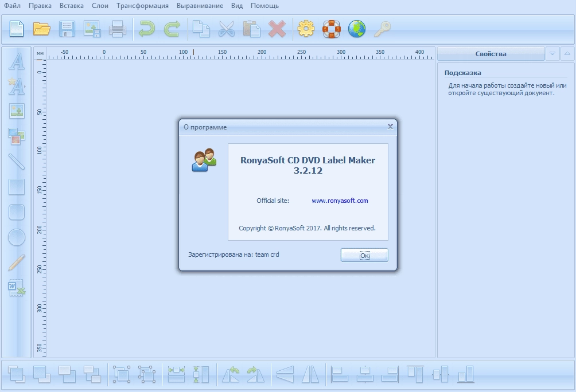Fit to width icon in bottom toolbar

point(176,374)
